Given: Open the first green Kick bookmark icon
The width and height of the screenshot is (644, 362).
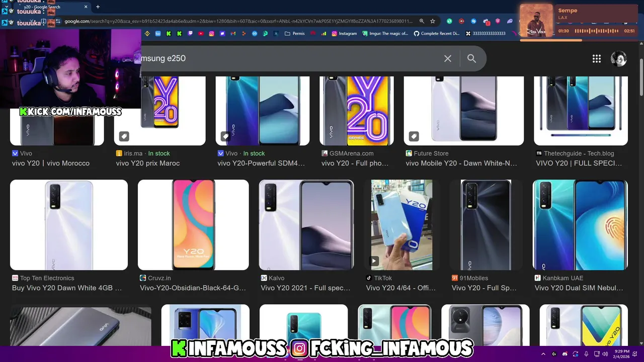Looking at the screenshot, I should 169,34.
